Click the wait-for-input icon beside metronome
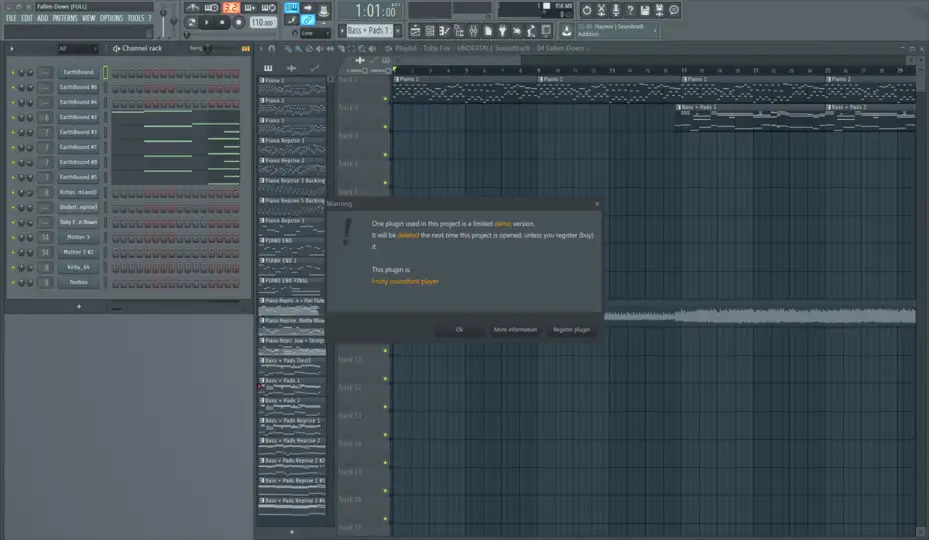 click(212, 8)
